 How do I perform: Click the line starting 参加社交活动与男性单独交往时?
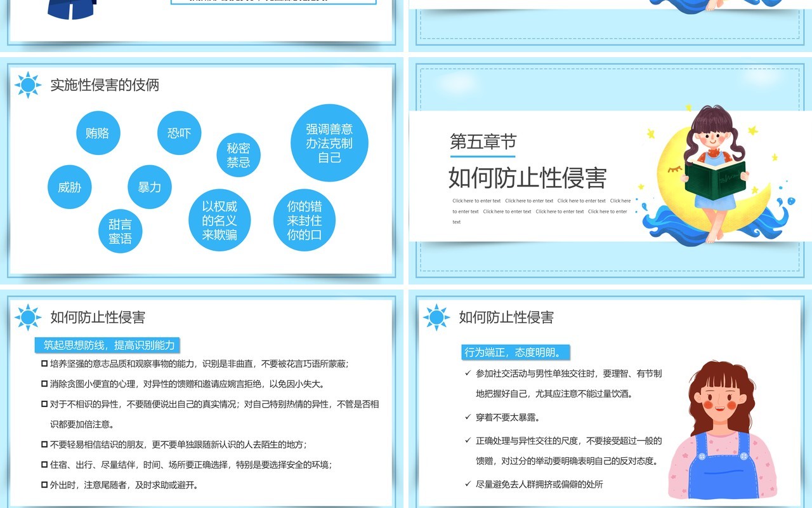pyautogui.click(x=564, y=384)
